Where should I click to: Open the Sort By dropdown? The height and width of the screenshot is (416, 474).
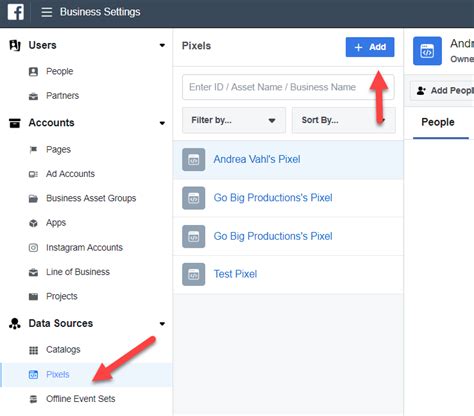coord(344,120)
